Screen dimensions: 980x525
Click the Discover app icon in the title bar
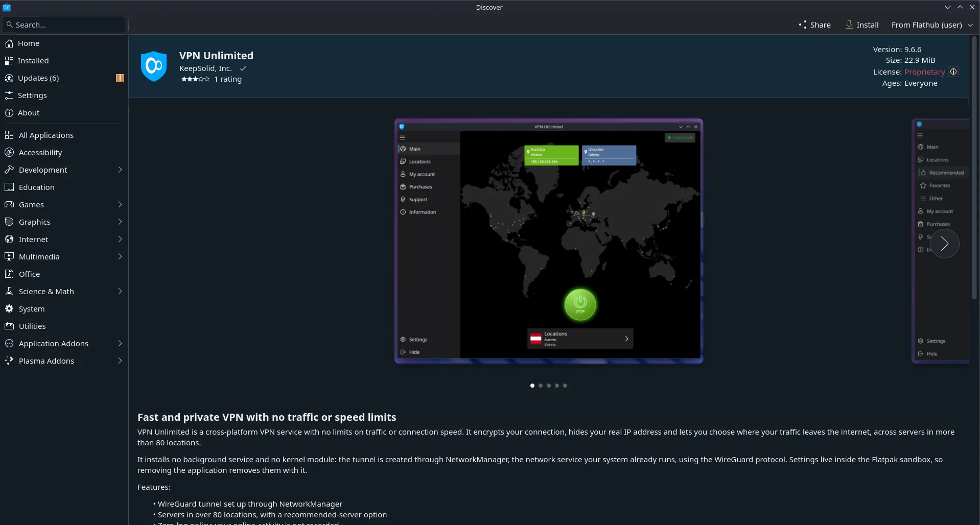pyautogui.click(x=7, y=7)
